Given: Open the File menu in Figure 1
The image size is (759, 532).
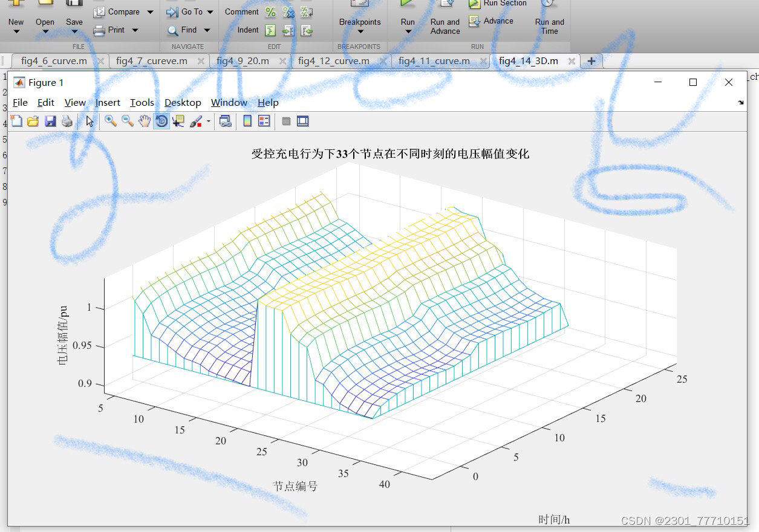Looking at the screenshot, I should point(20,103).
